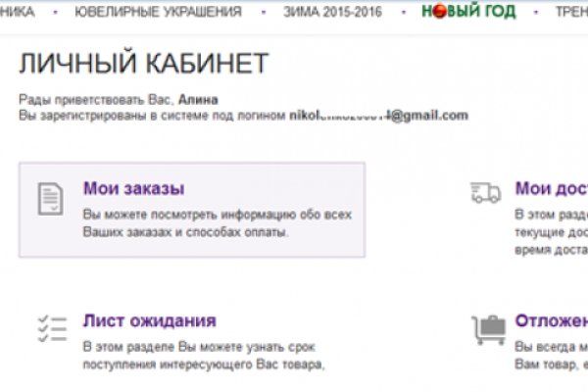Click the description text under Мои заказы
The width and height of the screenshot is (588, 392).
(x=217, y=223)
